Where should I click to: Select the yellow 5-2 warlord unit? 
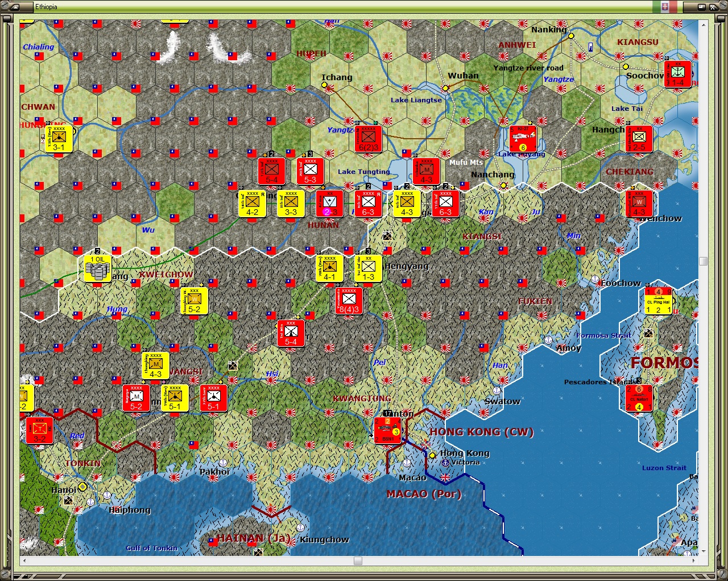[194, 301]
